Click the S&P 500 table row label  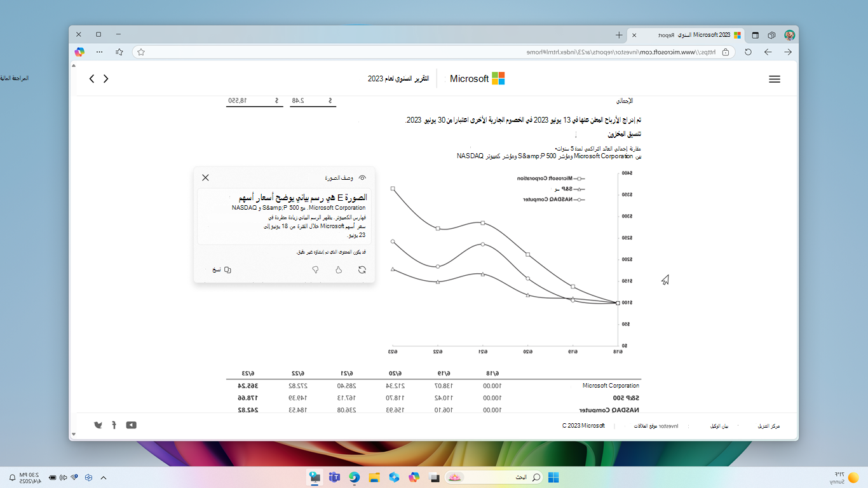(627, 397)
